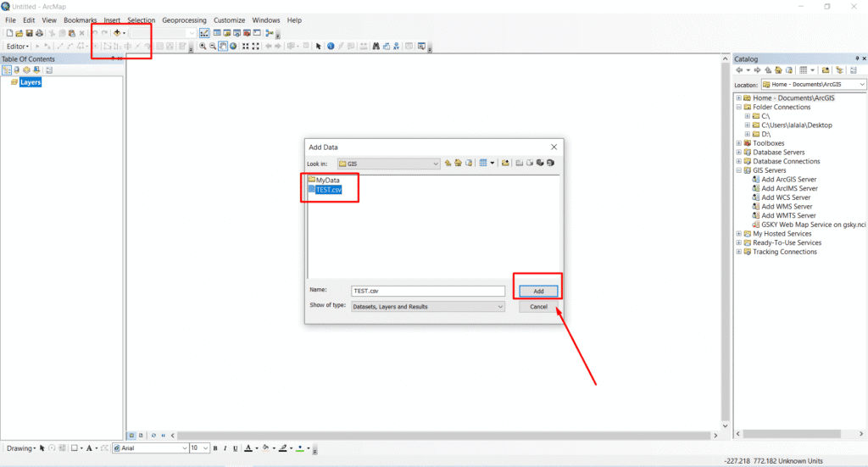Activate the Pan hand tool

click(x=223, y=47)
